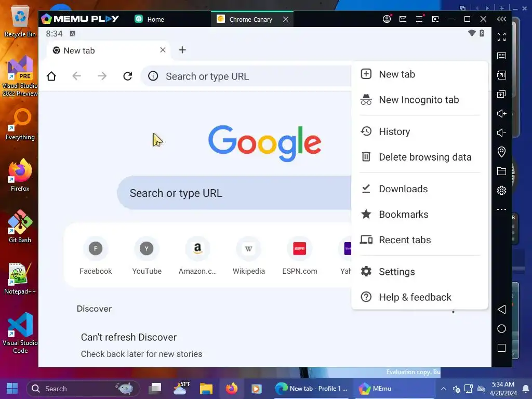This screenshot has width=532, height=399.
Task: Open Recycle Bin desktop icon
Action: (20, 22)
